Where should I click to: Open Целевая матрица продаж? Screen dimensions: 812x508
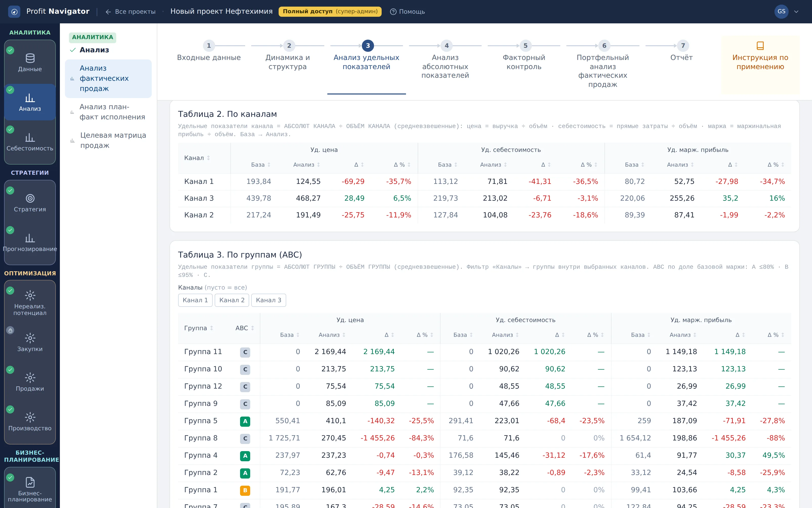(x=108, y=140)
